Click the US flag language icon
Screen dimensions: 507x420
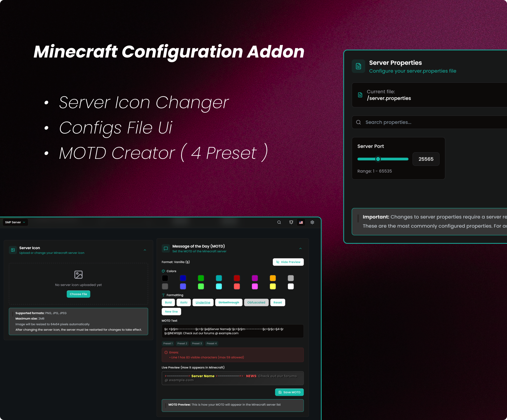pyautogui.click(x=301, y=222)
